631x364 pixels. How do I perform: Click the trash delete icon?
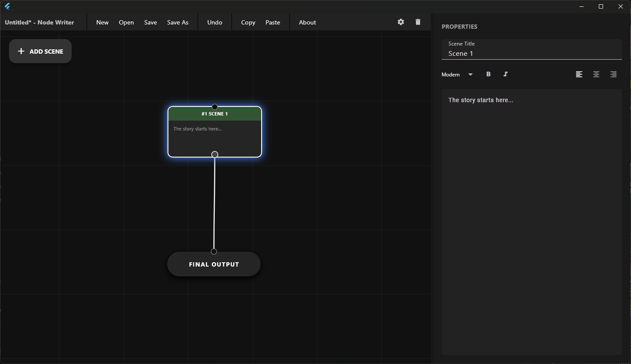click(x=418, y=22)
